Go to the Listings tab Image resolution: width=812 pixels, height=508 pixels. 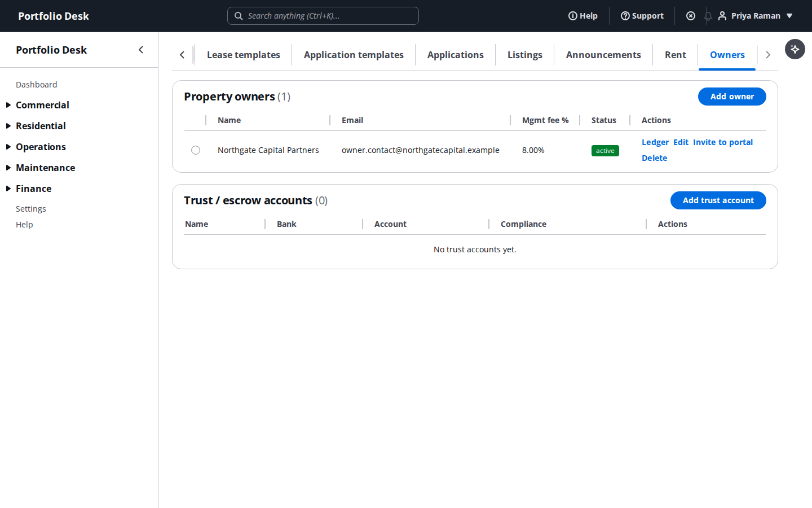click(x=525, y=55)
